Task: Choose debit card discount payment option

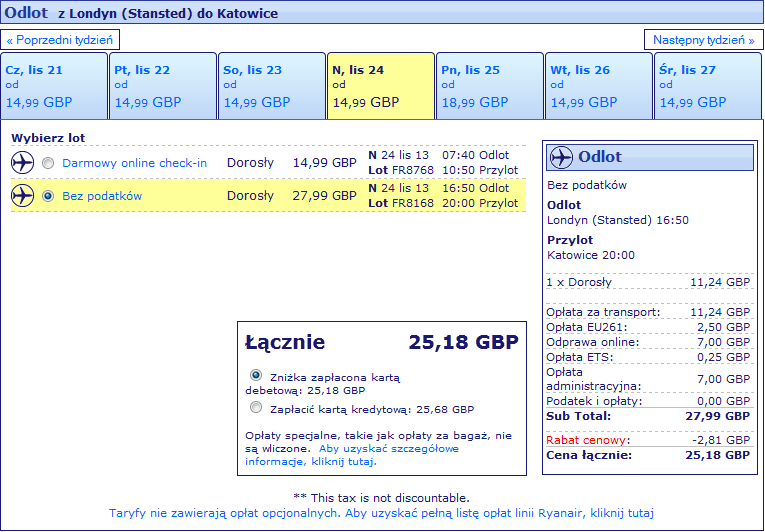Action: tap(256, 375)
